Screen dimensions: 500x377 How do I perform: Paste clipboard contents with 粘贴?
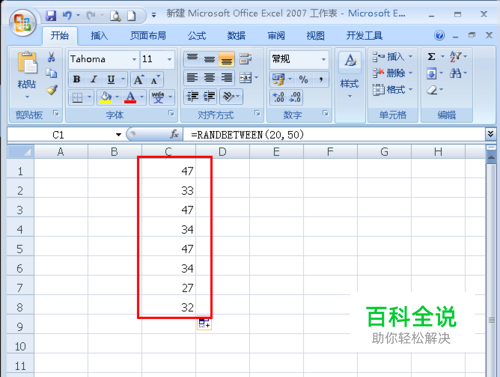(x=27, y=75)
